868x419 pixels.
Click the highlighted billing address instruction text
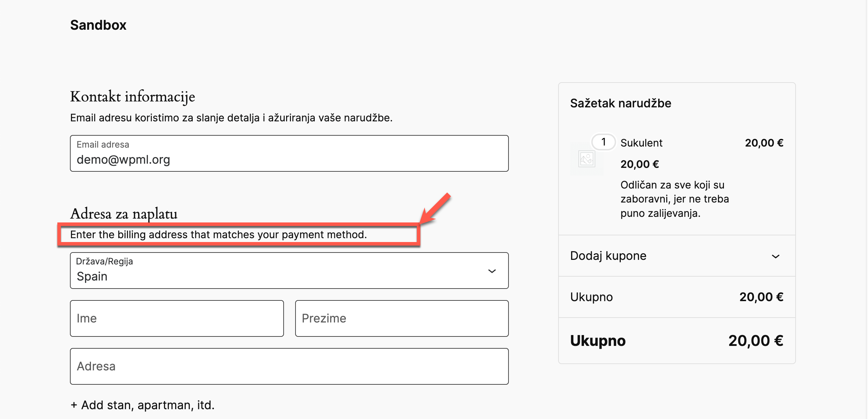pyautogui.click(x=218, y=235)
